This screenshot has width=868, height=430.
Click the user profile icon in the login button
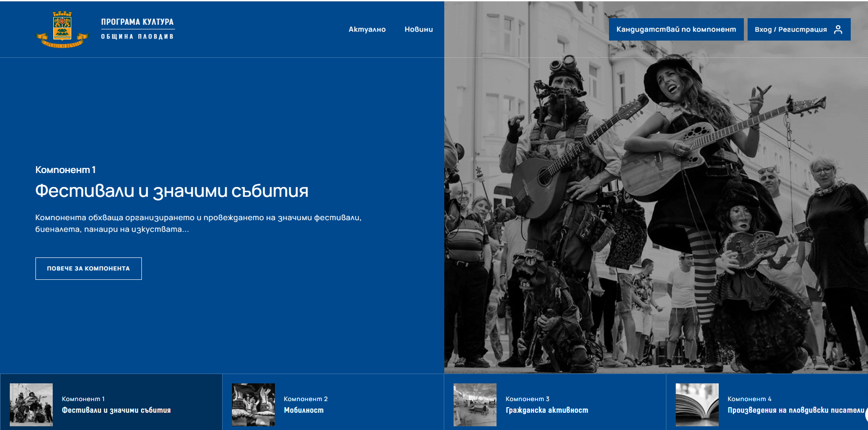[838, 29]
